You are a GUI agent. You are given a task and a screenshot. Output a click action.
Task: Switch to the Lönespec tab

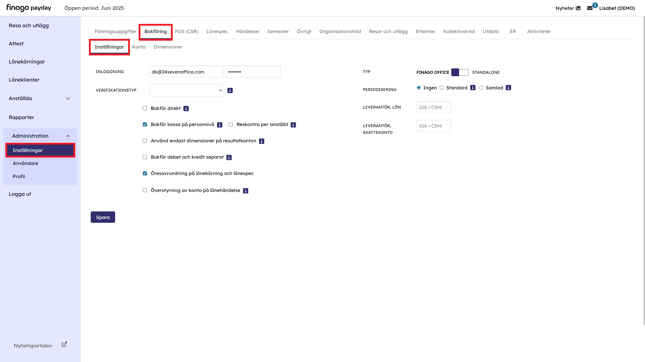217,31
